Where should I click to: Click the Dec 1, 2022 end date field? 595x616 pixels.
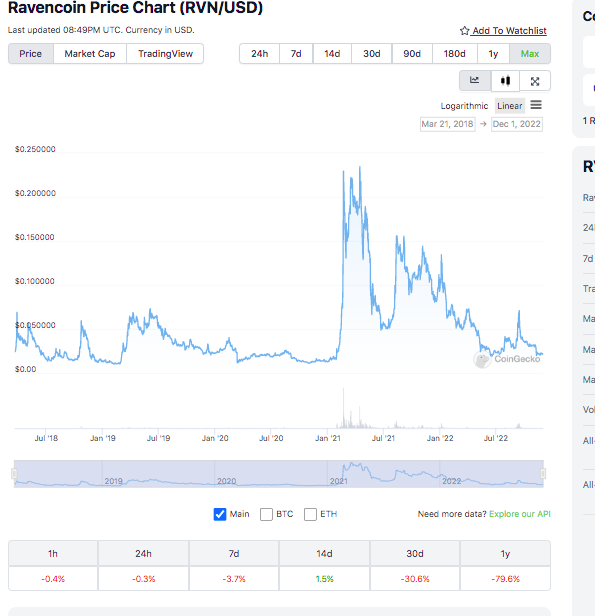[x=517, y=124]
